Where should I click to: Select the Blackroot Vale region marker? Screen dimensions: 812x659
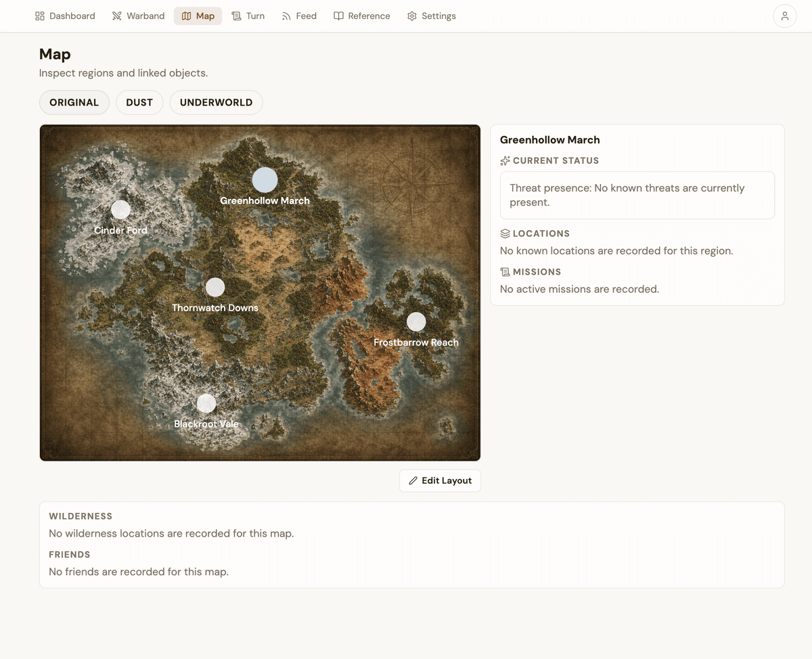206,403
